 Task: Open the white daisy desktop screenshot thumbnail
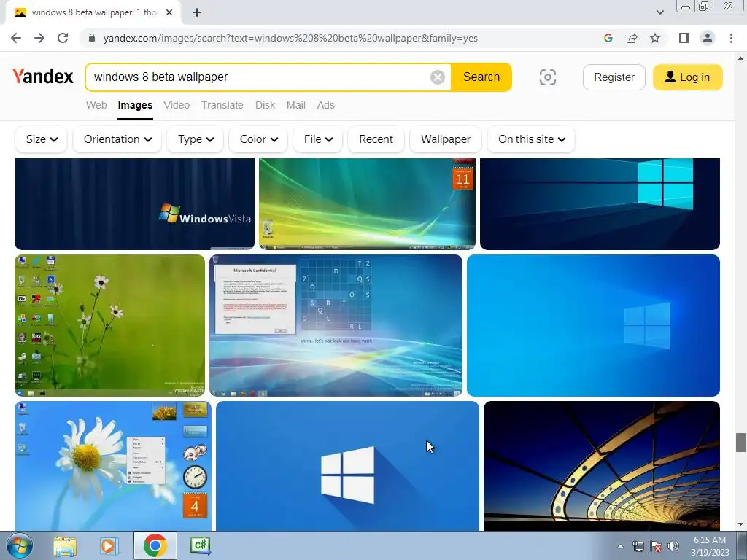coord(113,466)
